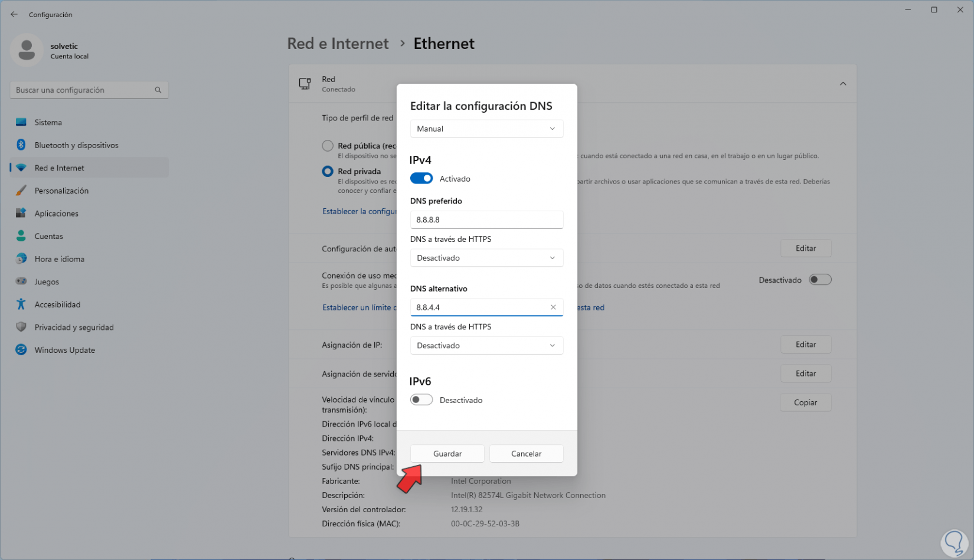The width and height of the screenshot is (974, 560).
Task: Click the Accesibilidad icon
Action: pyautogui.click(x=21, y=304)
